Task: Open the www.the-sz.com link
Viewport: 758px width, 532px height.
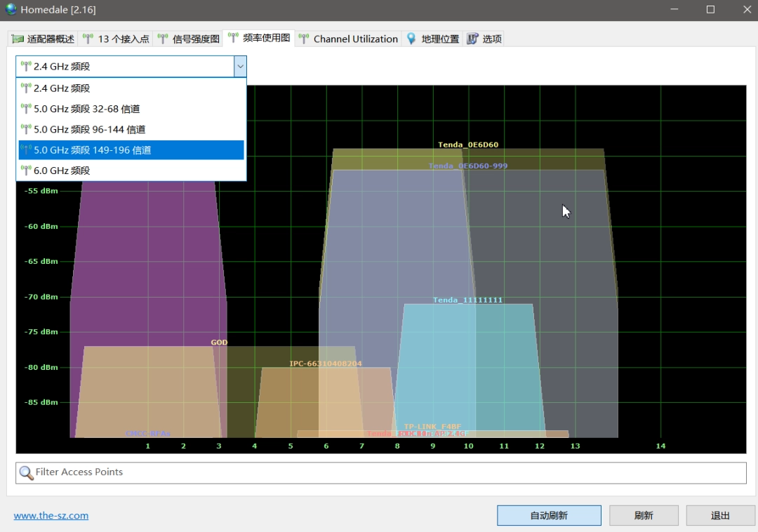Action: click(x=51, y=516)
